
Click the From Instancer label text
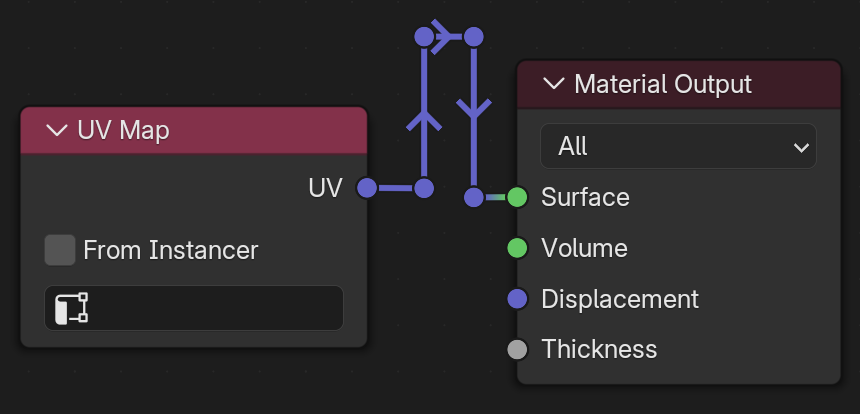tap(171, 250)
